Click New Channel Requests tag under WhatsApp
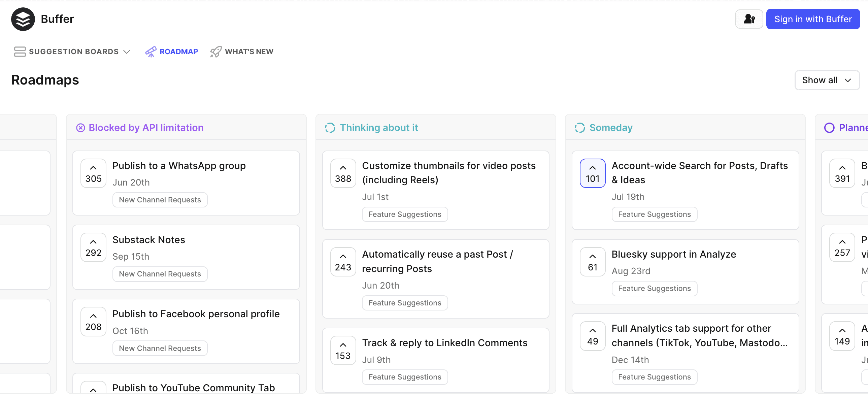This screenshot has width=868, height=394. (x=160, y=200)
